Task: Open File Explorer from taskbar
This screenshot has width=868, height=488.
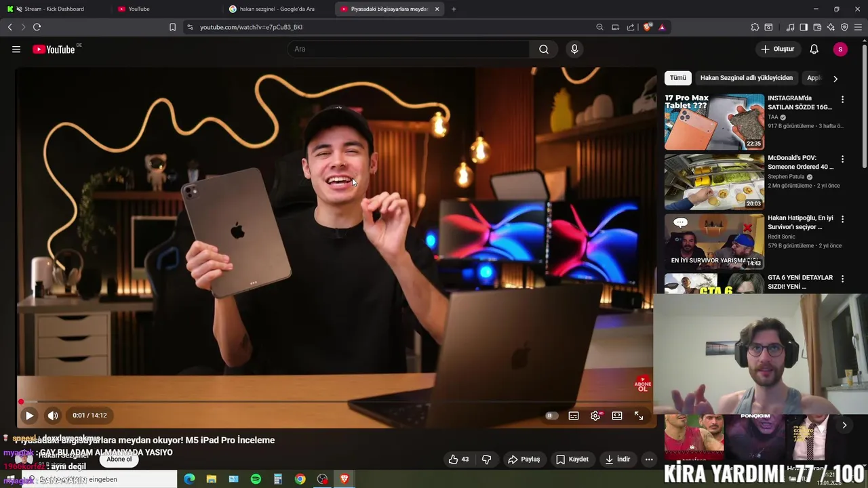Action: point(212,479)
